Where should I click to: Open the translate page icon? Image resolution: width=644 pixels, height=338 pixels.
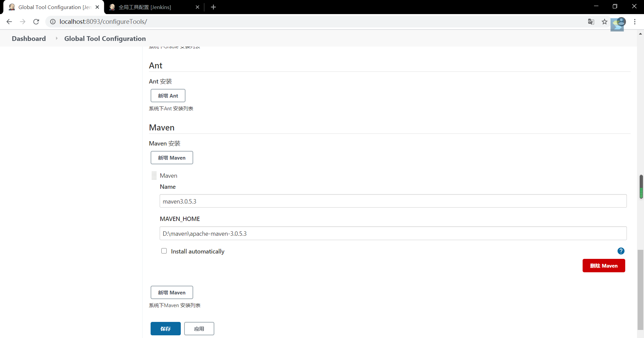[591, 21]
